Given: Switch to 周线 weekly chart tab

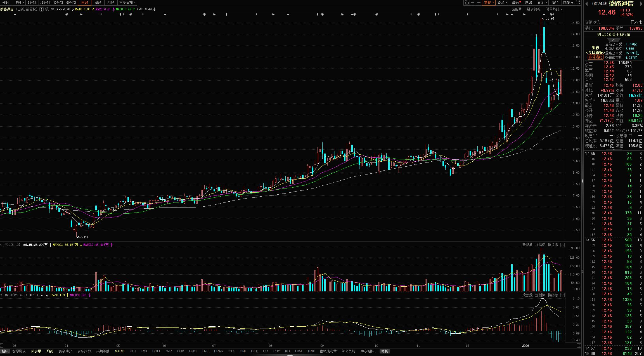Looking at the screenshot, I should pyautogui.click(x=98, y=3).
